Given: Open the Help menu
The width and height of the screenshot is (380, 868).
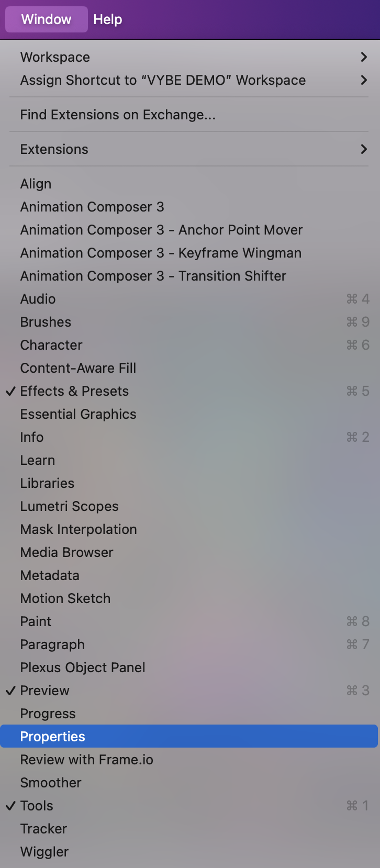Looking at the screenshot, I should (108, 19).
